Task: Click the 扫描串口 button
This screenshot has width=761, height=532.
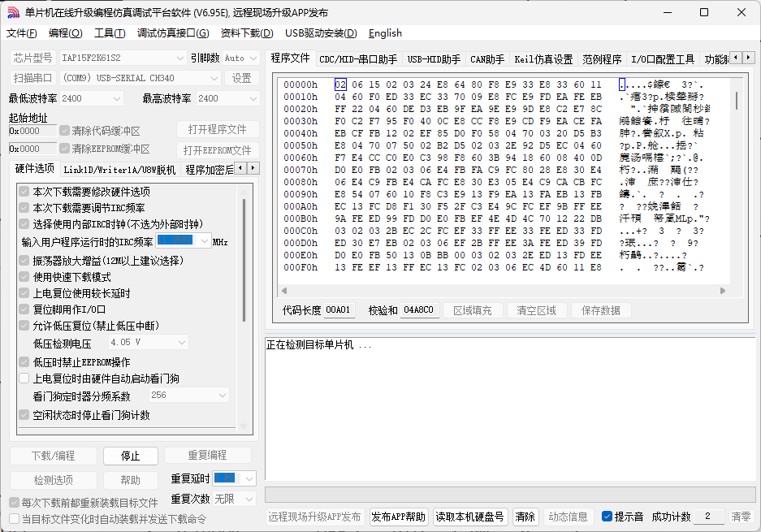Action: [x=32, y=78]
